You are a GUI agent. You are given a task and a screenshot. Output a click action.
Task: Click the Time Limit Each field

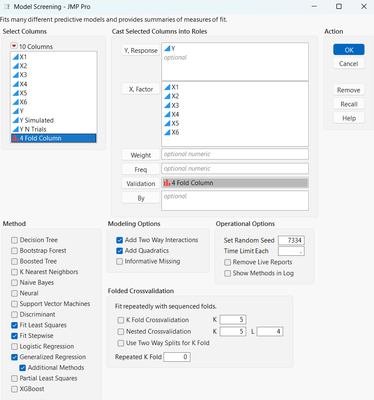click(x=291, y=251)
